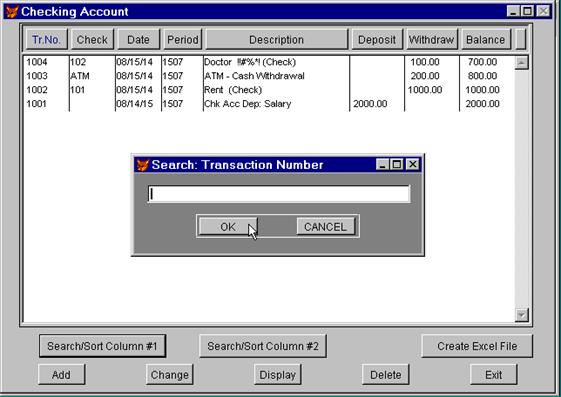This screenshot has width=561, height=397.
Task: Click the fox icon in Search dialog title bar
Action: coord(142,165)
